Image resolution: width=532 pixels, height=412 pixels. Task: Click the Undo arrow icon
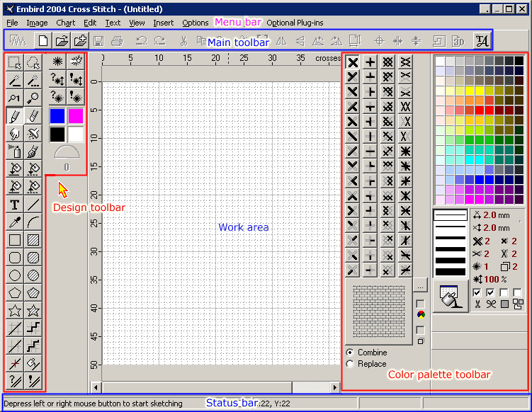coord(141,41)
